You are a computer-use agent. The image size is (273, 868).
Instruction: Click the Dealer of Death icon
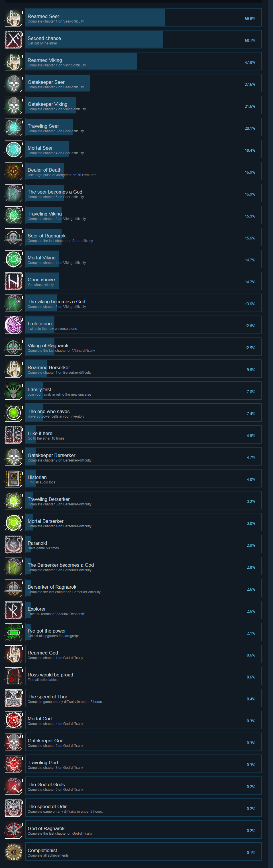pos(13,172)
